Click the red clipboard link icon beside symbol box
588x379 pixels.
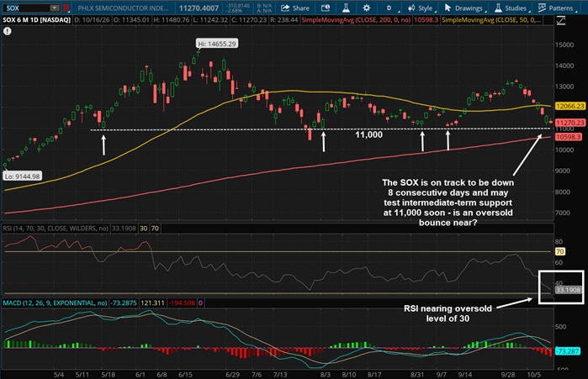(x=66, y=8)
